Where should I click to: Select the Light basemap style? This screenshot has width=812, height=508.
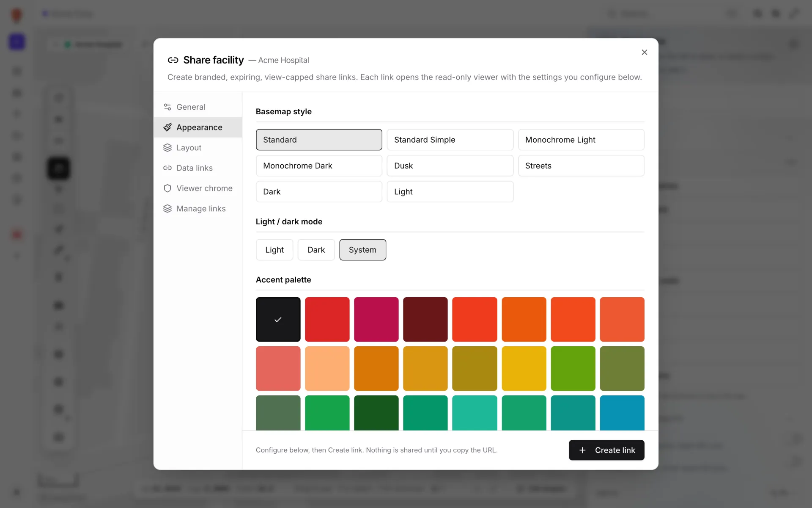click(450, 192)
